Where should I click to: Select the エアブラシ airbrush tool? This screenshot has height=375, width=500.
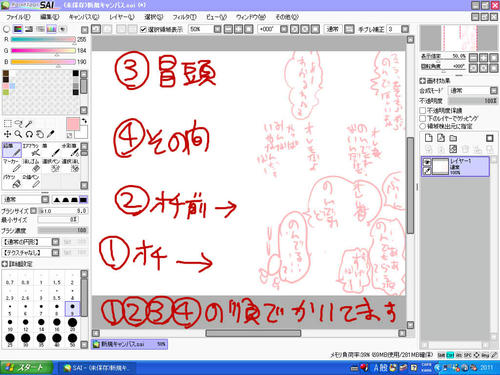(31, 150)
